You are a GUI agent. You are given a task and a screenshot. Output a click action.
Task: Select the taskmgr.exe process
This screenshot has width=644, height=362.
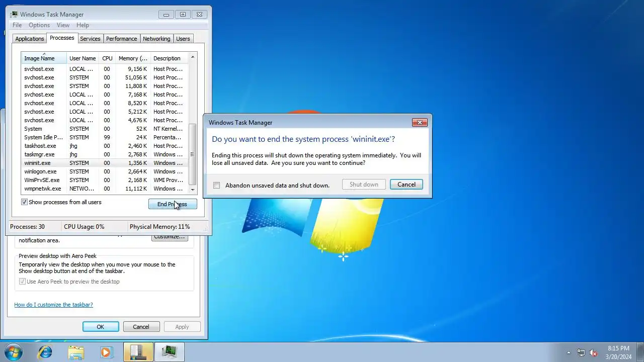[x=105, y=154]
